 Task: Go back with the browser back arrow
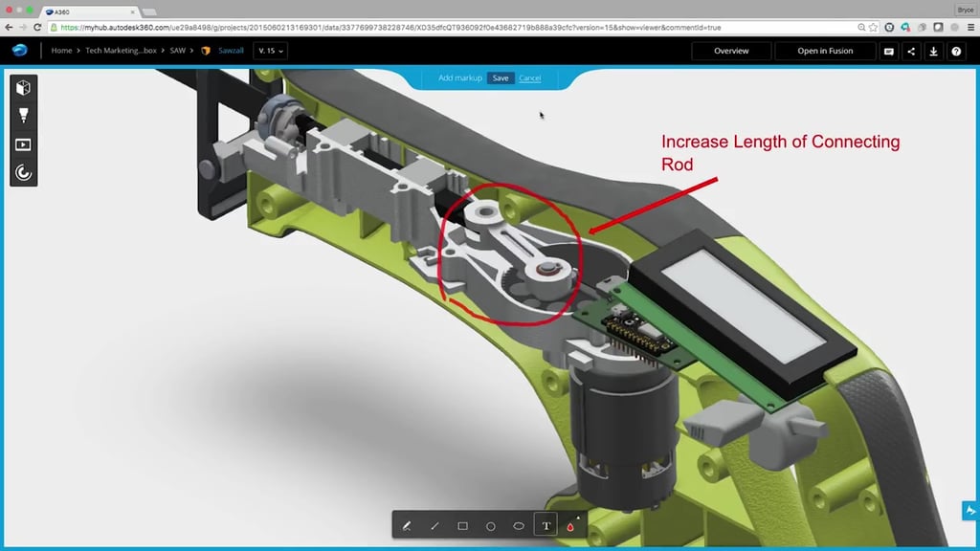9,28
